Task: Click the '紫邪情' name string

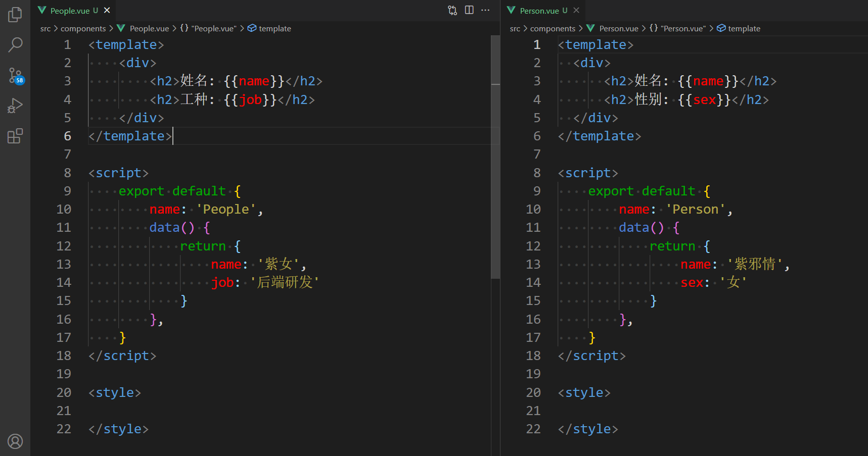Action: (755, 265)
